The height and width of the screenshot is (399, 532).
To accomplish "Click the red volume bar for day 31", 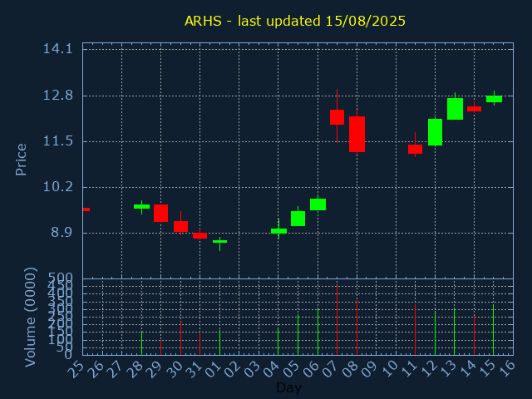I will [199, 344].
